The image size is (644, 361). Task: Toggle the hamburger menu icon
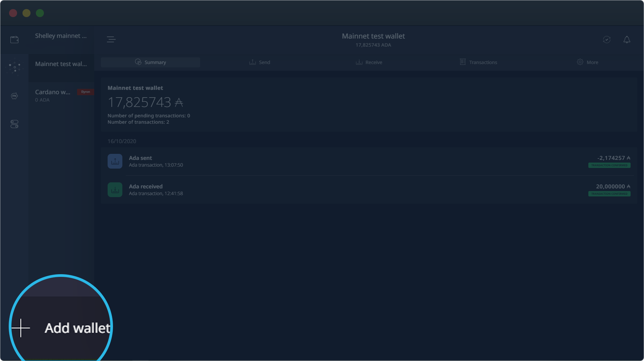(x=111, y=40)
